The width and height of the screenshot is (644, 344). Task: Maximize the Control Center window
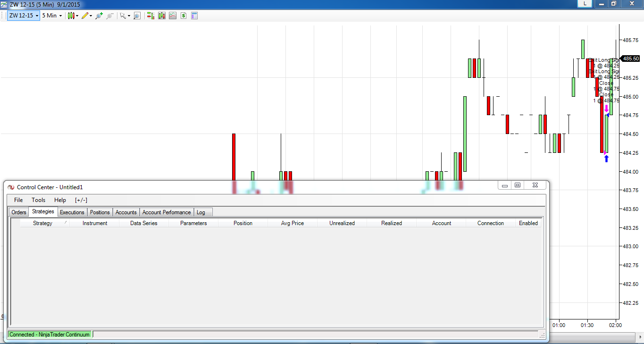click(x=518, y=185)
